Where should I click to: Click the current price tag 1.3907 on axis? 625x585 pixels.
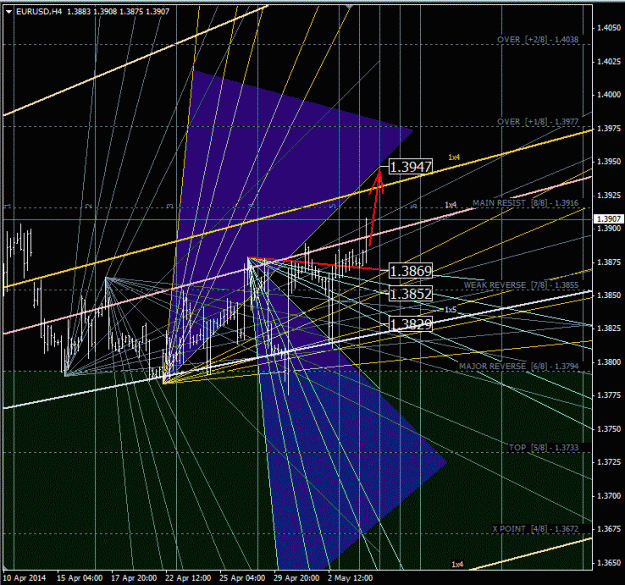pos(608,219)
